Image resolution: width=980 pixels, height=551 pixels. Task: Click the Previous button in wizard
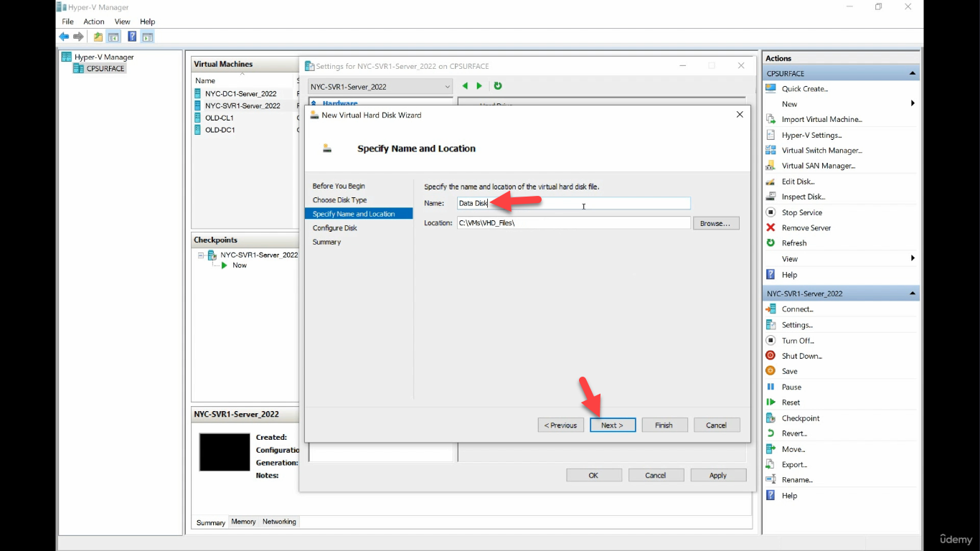561,425
